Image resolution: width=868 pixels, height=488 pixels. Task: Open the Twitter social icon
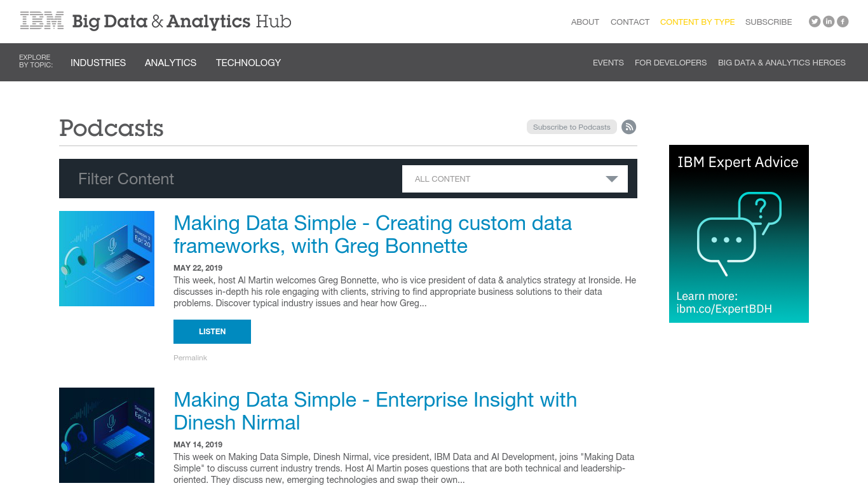(x=814, y=22)
